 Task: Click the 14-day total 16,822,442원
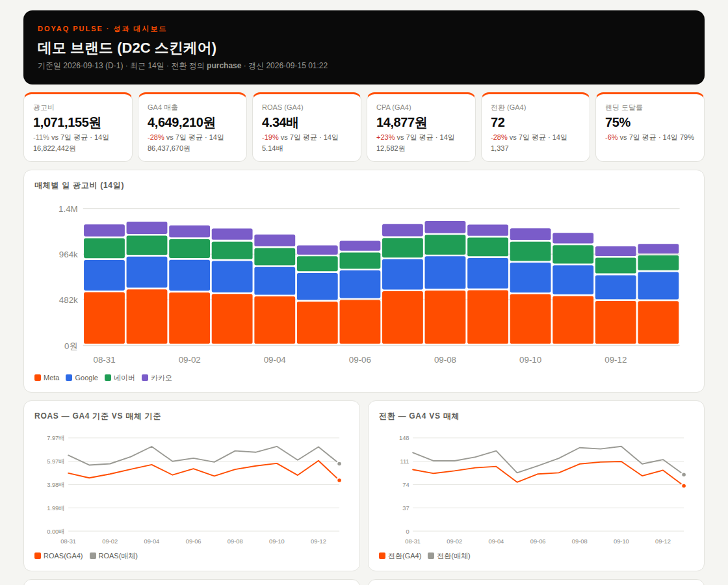point(55,149)
